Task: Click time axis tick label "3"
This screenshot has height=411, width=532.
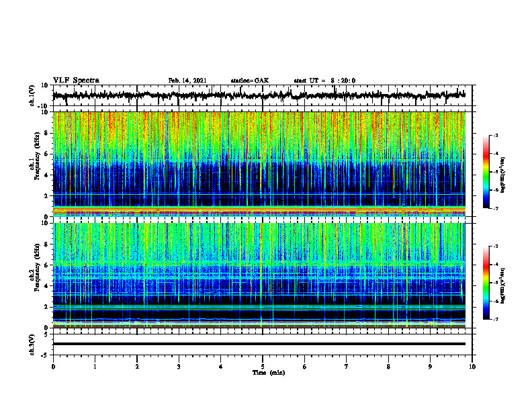Action: 179,367
